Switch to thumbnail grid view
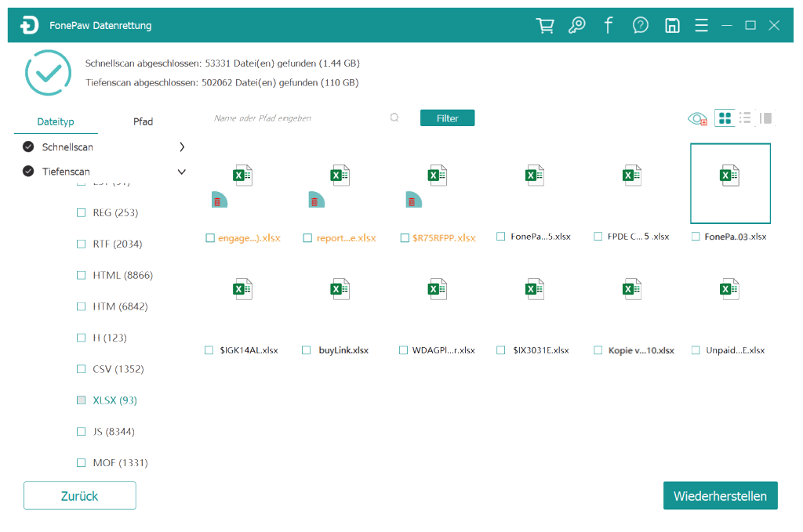 coord(725,118)
